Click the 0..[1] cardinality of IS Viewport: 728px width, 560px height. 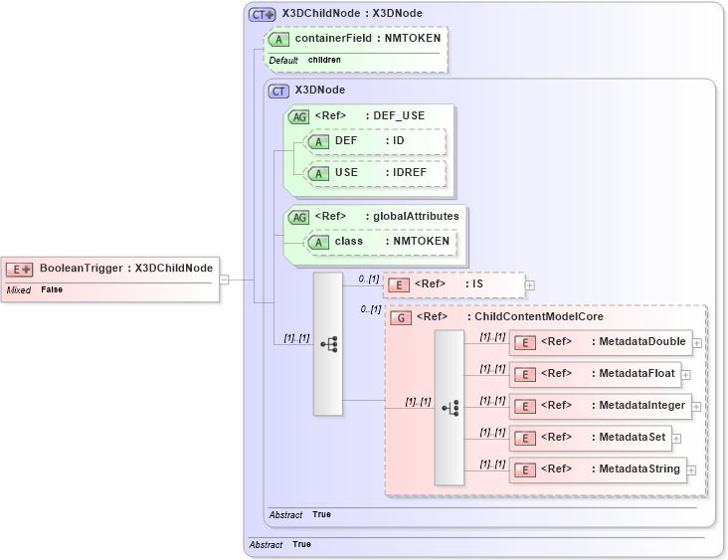click(369, 280)
